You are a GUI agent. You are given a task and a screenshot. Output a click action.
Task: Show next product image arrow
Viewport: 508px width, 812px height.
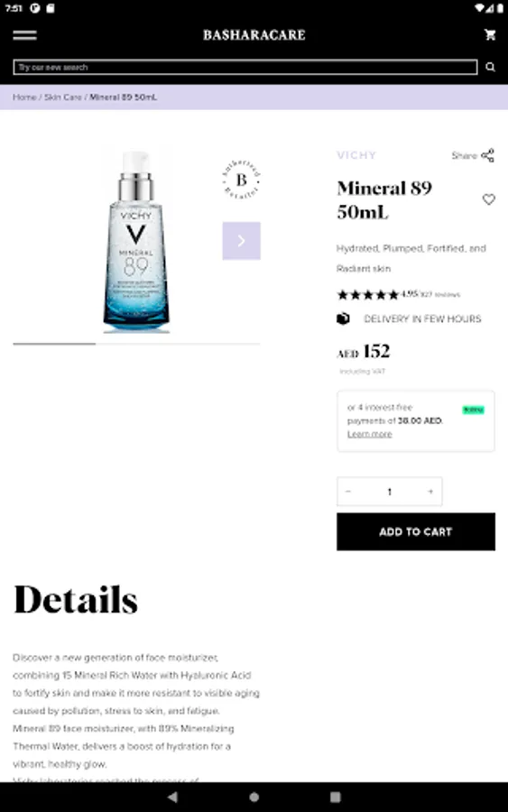pos(241,241)
